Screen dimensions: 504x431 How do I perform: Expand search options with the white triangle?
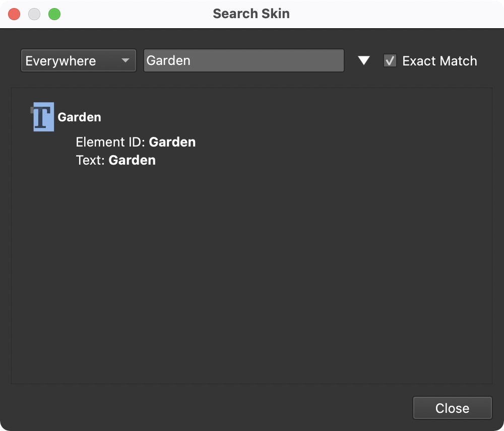click(364, 61)
